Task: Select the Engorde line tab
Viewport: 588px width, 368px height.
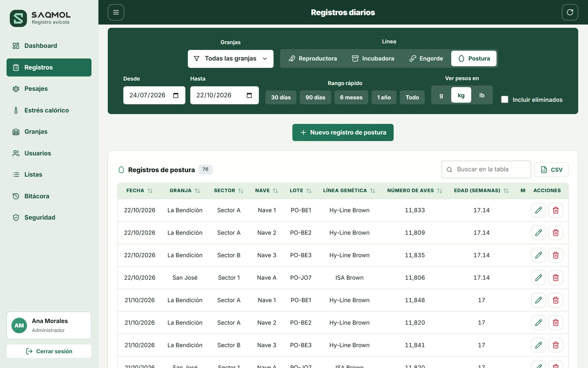Action: pyautogui.click(x=426, y=59)
